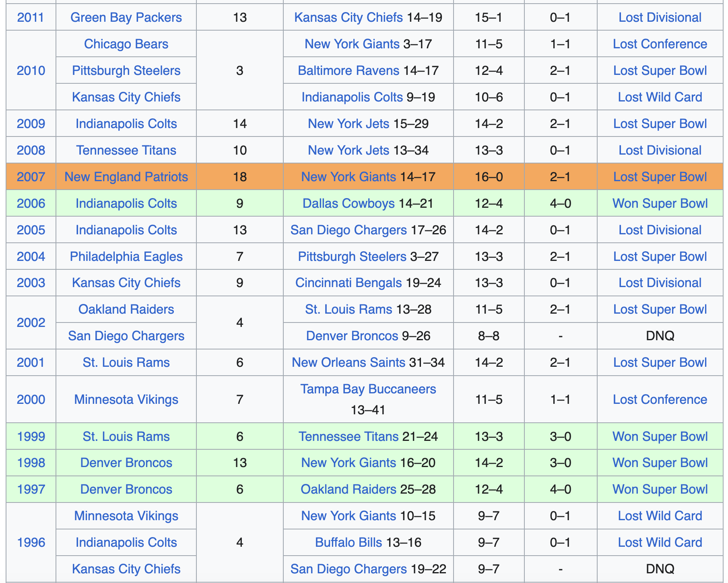Follow the Lost Conference link in Chicago Bears row
The height and width of the screenshot is (583, 728).
coord(660,44)
